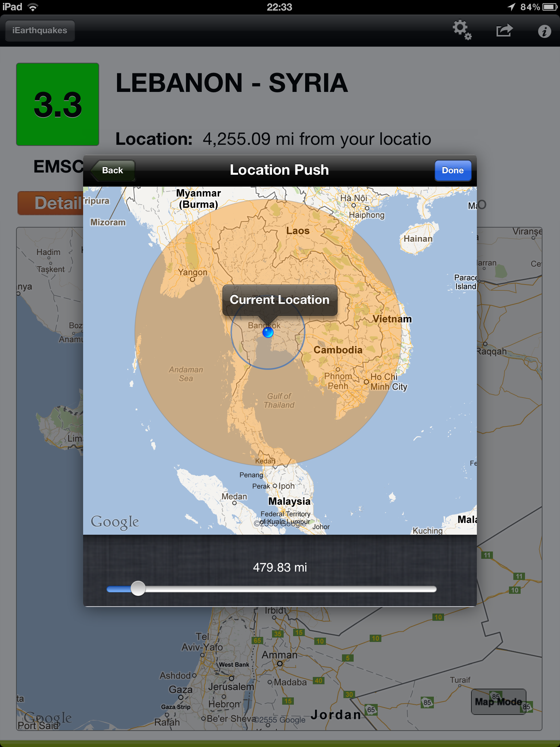
Task: Tap Ho Chi Minh City label
Action: tap(389, 382)
